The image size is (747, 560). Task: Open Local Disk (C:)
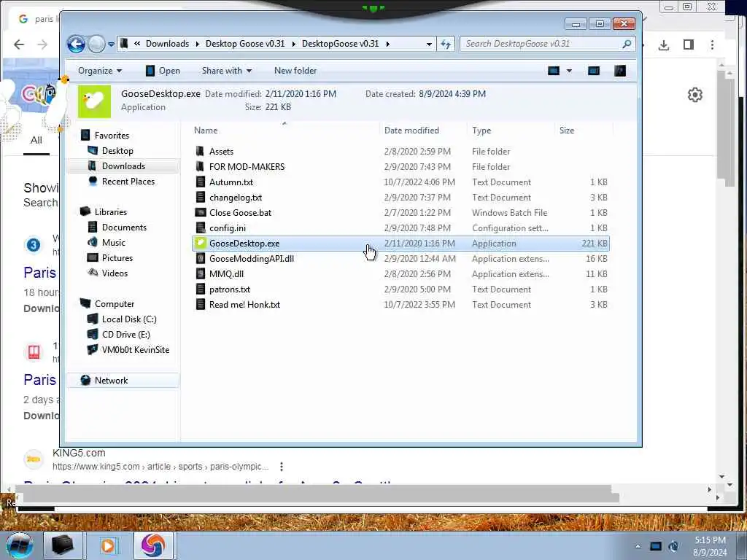(x=129, y=319)
